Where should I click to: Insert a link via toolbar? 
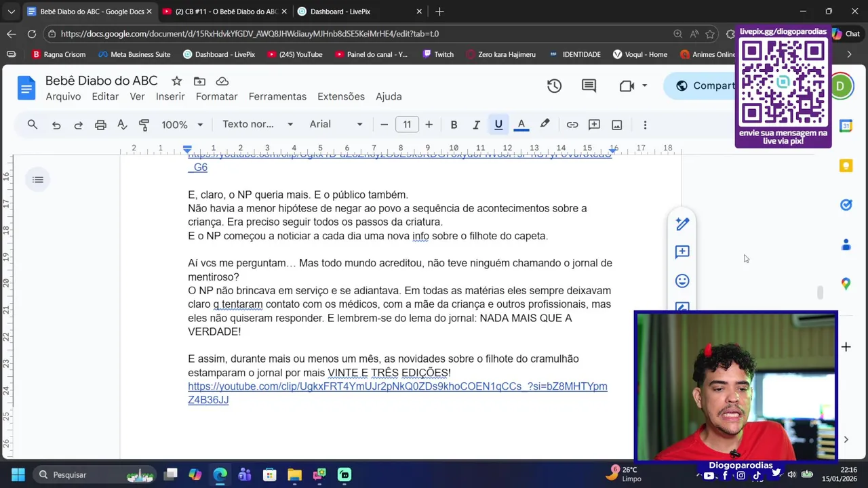572,125
